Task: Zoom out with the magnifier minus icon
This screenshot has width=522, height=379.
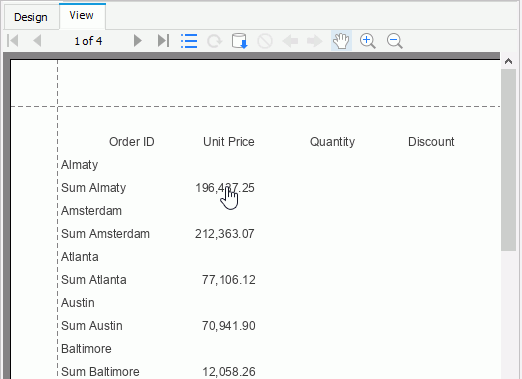Action: point(395,41)
